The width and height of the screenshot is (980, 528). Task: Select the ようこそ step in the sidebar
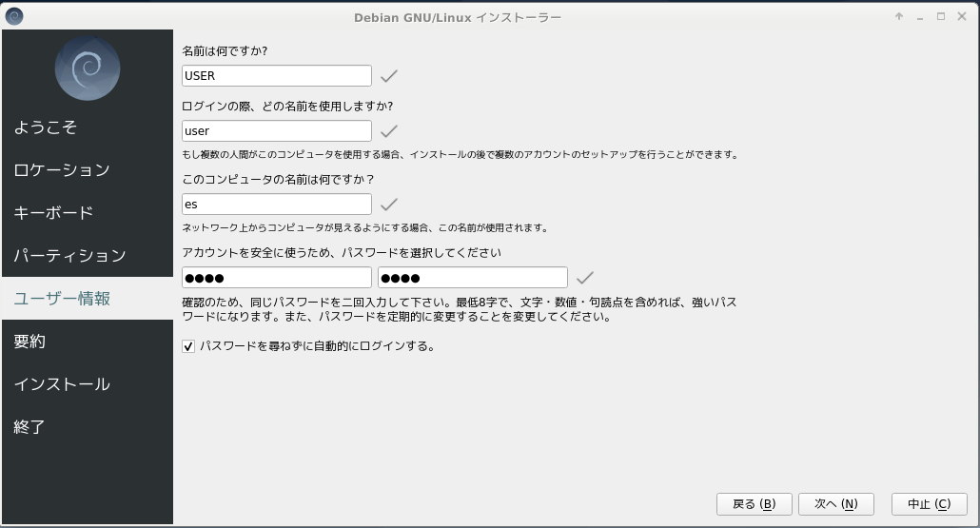click(x=46, y=127)
